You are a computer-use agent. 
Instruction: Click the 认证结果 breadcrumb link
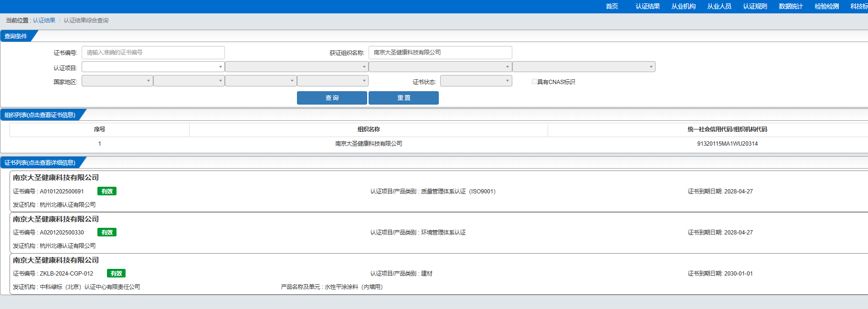[44, 21]
